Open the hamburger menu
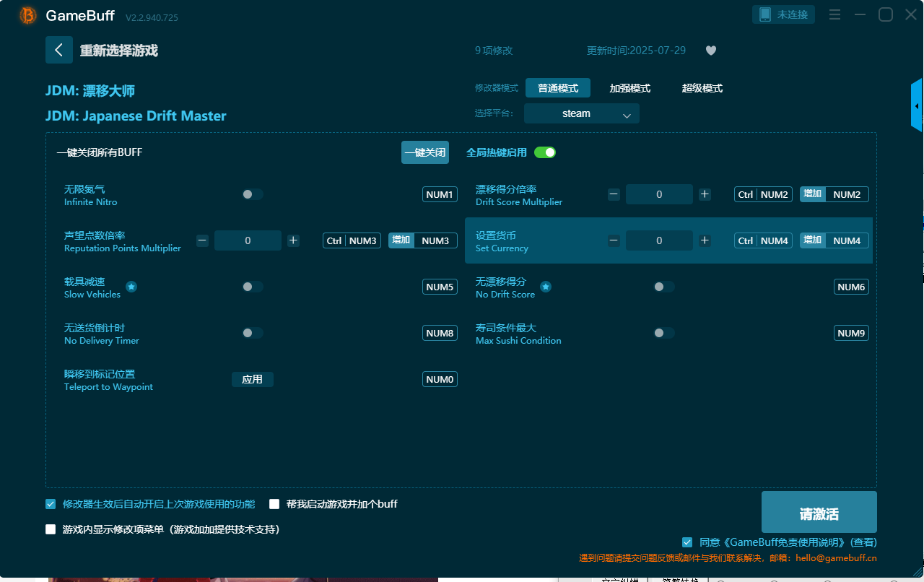Screen dimensions: 924x582 click(x=834, y=14)
